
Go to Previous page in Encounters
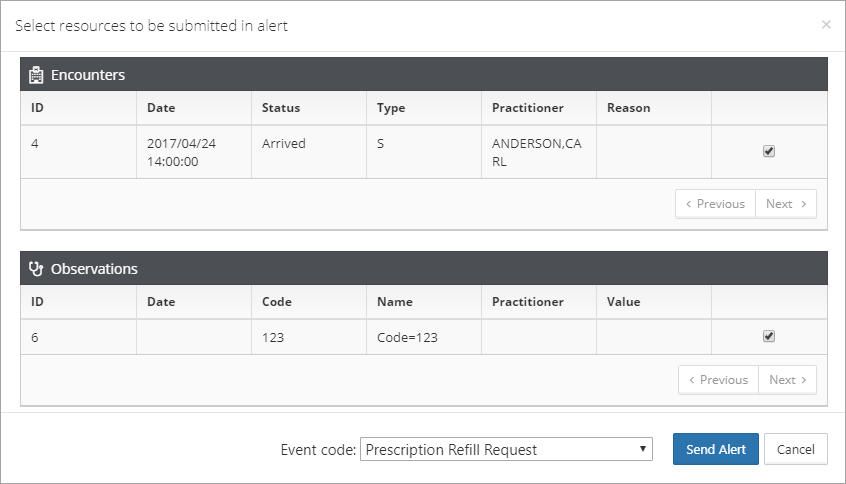point(715,204)
